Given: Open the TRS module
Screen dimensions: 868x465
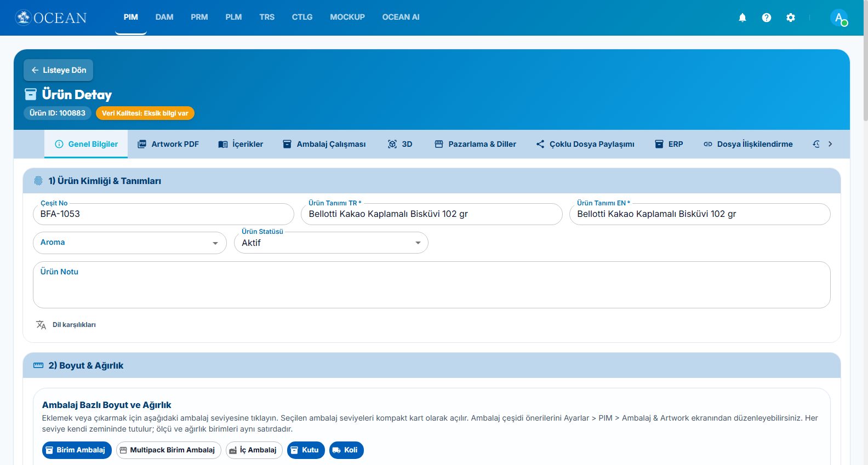Looking at the screenshot, I should coord(267,17).
